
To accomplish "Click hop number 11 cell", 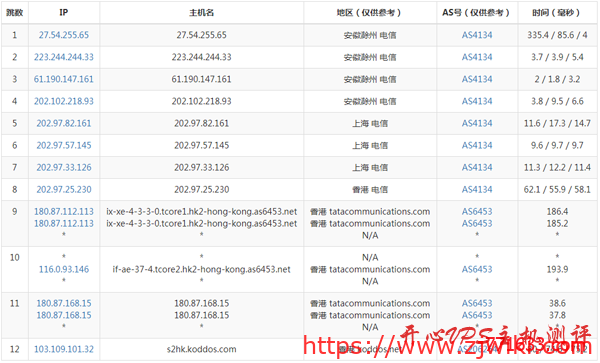I will 15,316.
